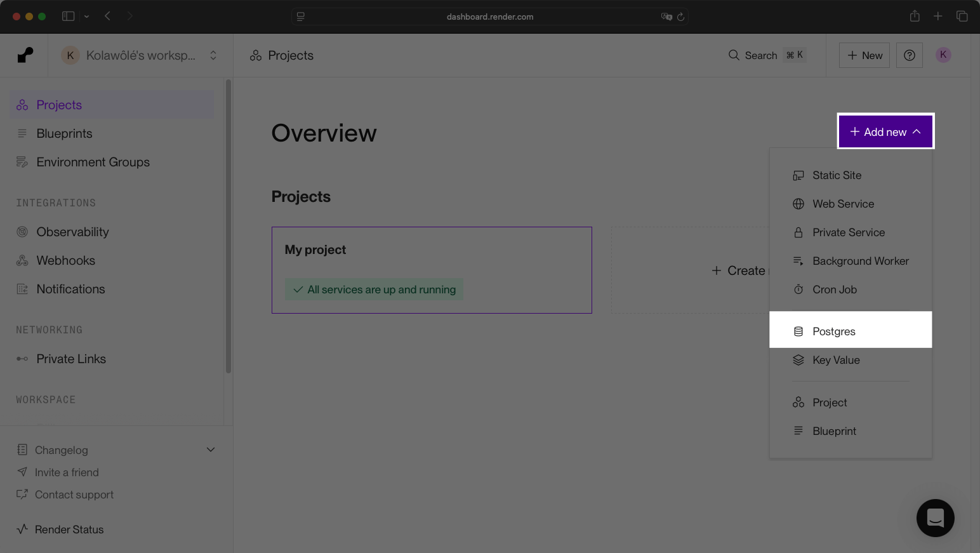The width and height of the screenshot is (980, 553).
Task: Collapse the Add new dropdown
Action: click(885, 131)
